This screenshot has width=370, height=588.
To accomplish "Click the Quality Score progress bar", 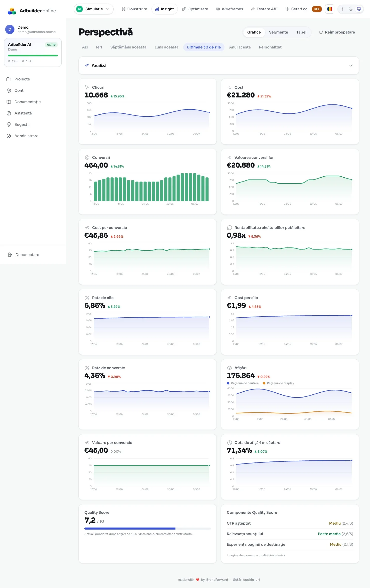I will click(x=148, y=528).
